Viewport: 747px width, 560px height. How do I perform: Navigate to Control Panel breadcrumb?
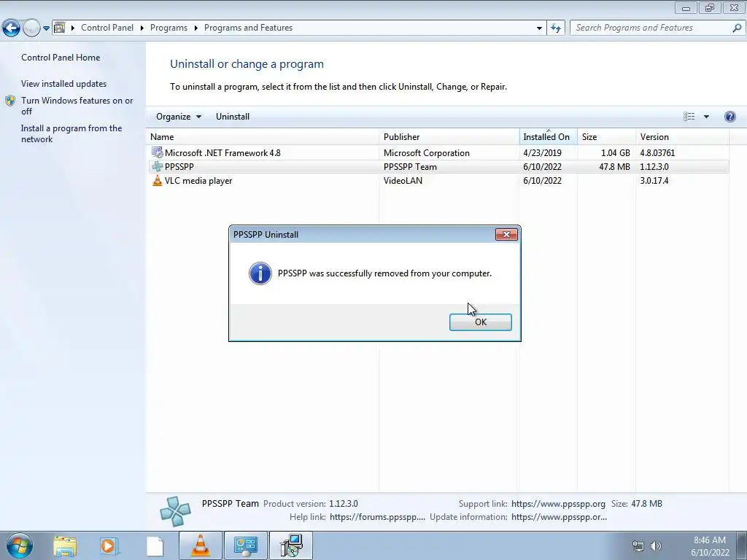pos(107,28)
